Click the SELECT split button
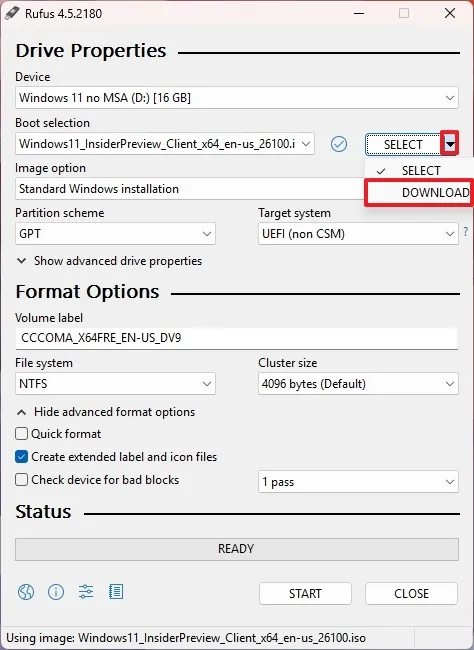The image size is (474, 650). 403,144
